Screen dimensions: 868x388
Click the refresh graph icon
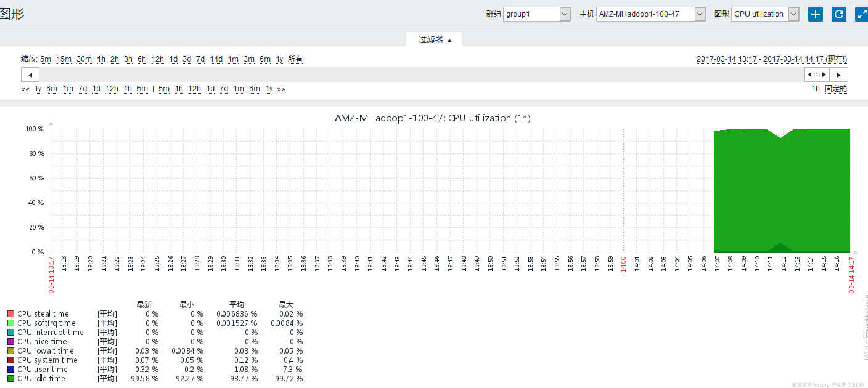[838, 14]
